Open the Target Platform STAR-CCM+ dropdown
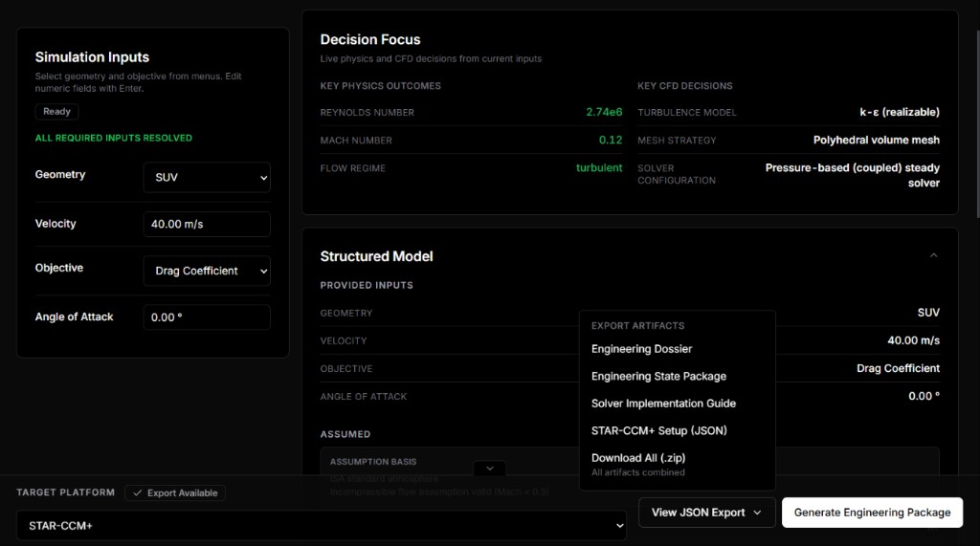The image size is (980, 546). point(322,525)
